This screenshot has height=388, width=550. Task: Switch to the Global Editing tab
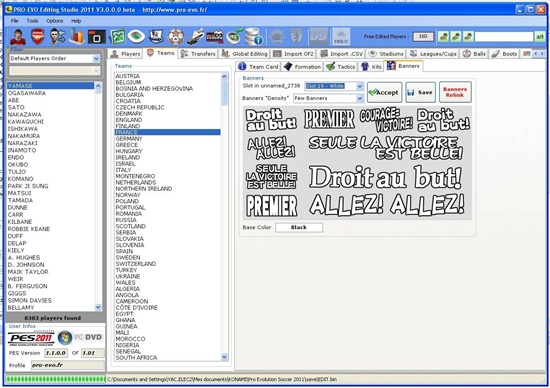pos(244,54)
